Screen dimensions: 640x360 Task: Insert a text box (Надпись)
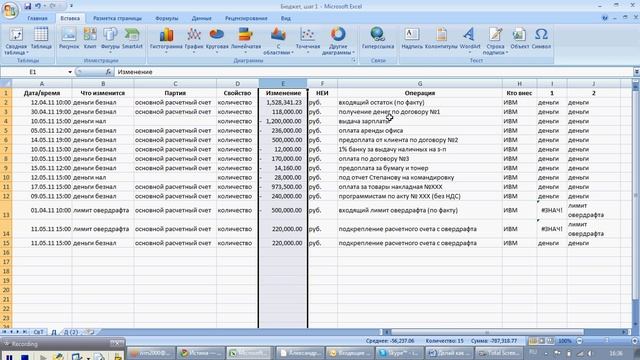412,38
